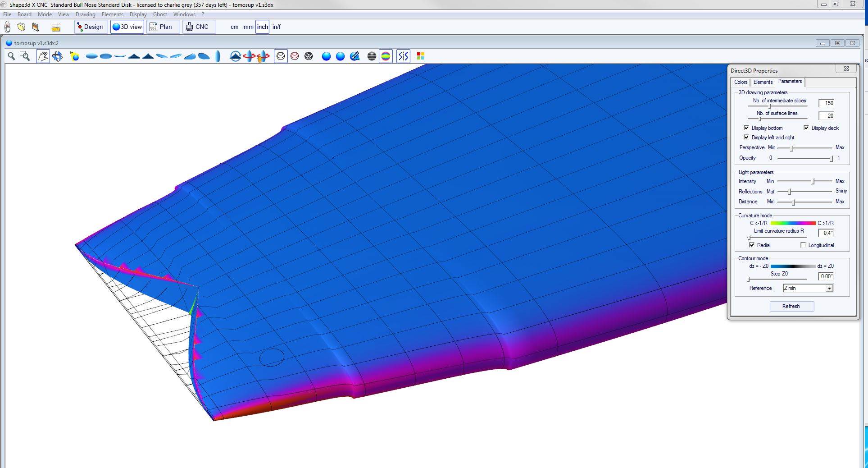Open the Elements menu

[112, 14]
